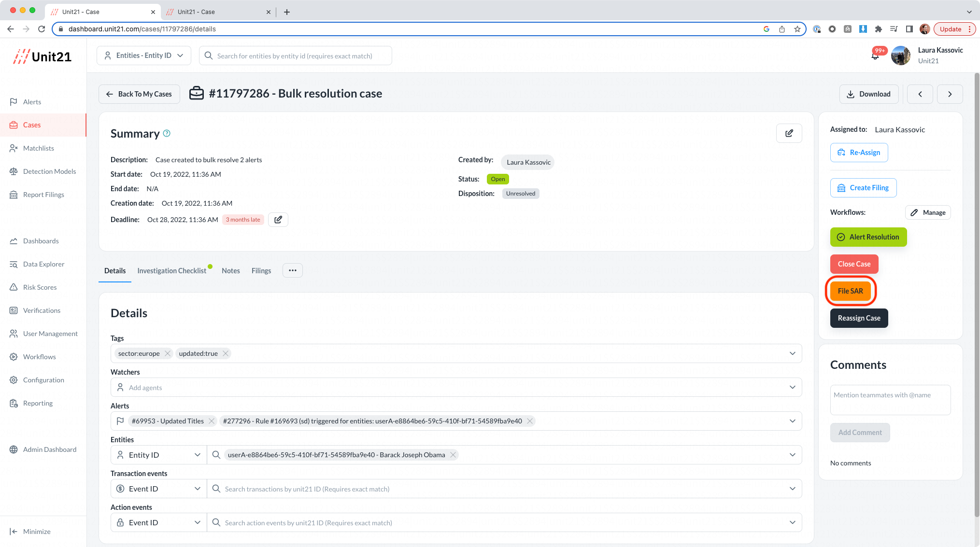Screen dimensions: 980x547
Task: Remove the sector:europe tag
Action: pyautogui.click(x=167, y=353)
